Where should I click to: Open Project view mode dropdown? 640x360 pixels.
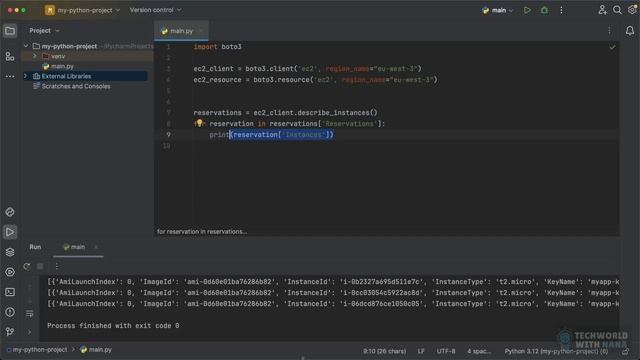click(44, 31)
